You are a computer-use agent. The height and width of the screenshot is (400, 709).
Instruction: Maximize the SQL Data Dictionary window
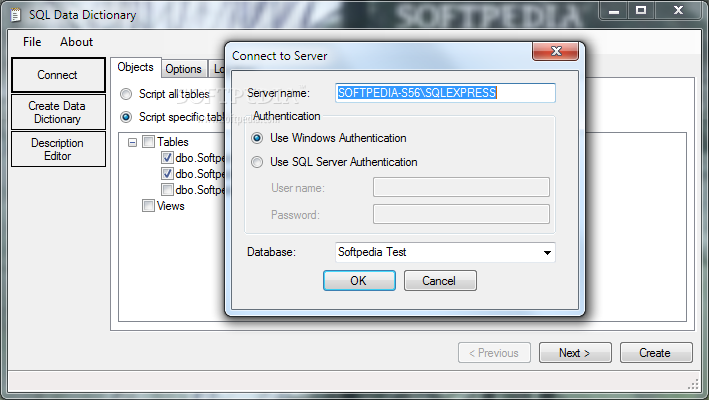[x=641, y=11]
